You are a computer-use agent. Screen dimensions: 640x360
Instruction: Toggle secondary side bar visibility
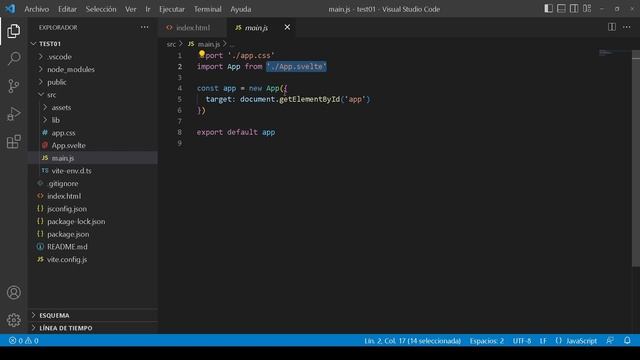[x=574, y=9]
